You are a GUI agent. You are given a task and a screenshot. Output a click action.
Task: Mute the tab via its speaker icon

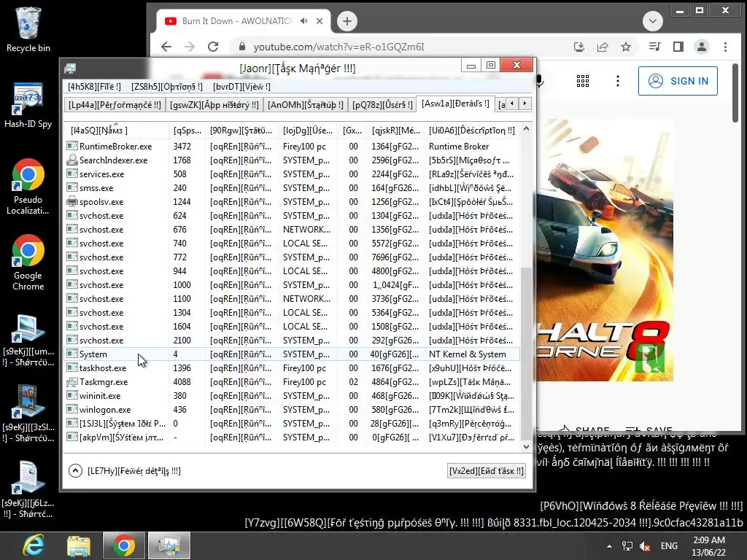pos(304,21)
